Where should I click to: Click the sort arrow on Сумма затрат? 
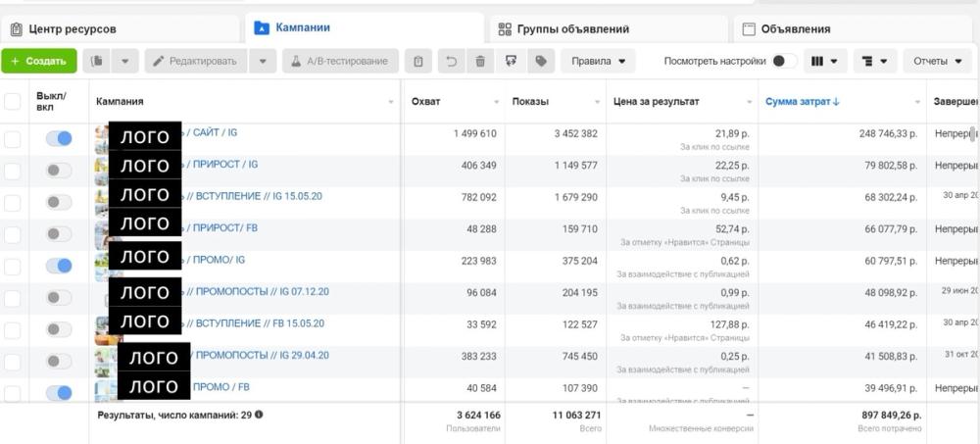[x=836, y=102]
